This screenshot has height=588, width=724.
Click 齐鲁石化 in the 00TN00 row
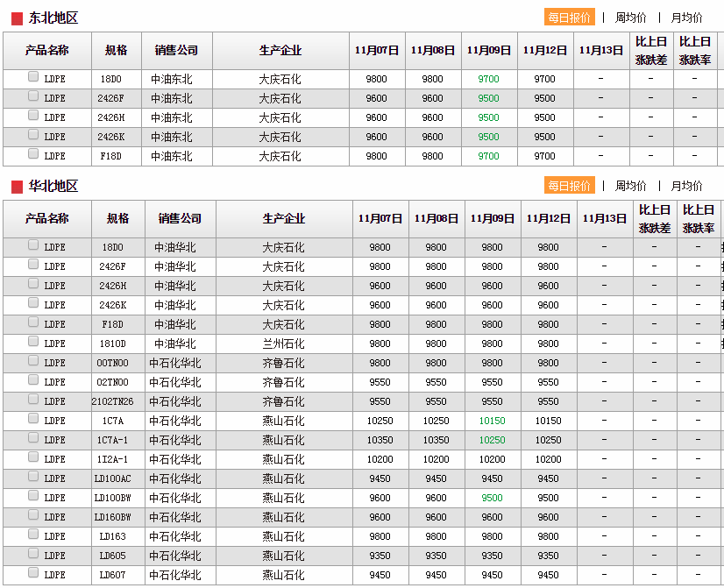coord(283,363)
